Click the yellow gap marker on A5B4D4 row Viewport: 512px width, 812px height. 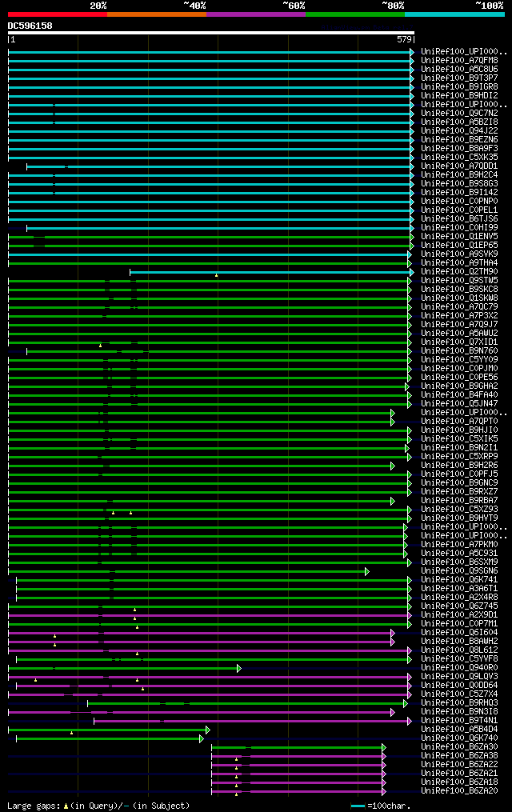point(71,733)
